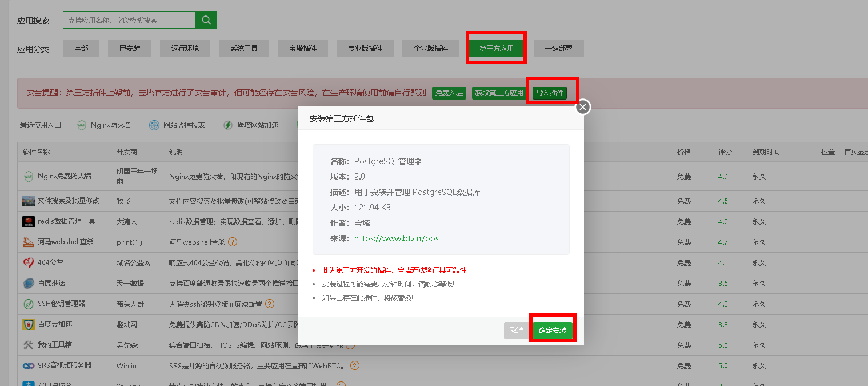Viewport: 868px width, 386px height.
Task: Open help icon in SSH秘钥管理器 description
Action: pos(270,304)
